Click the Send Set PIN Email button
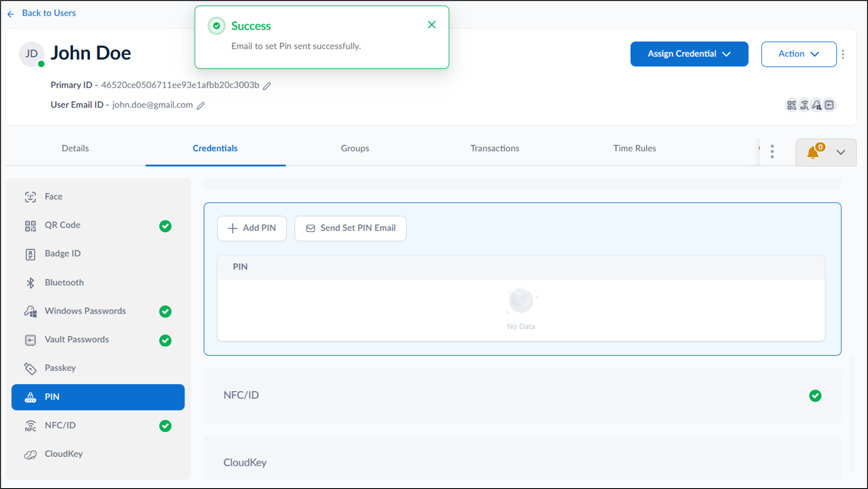The height and width of the screenshot is (489, 868). point(350,228)
